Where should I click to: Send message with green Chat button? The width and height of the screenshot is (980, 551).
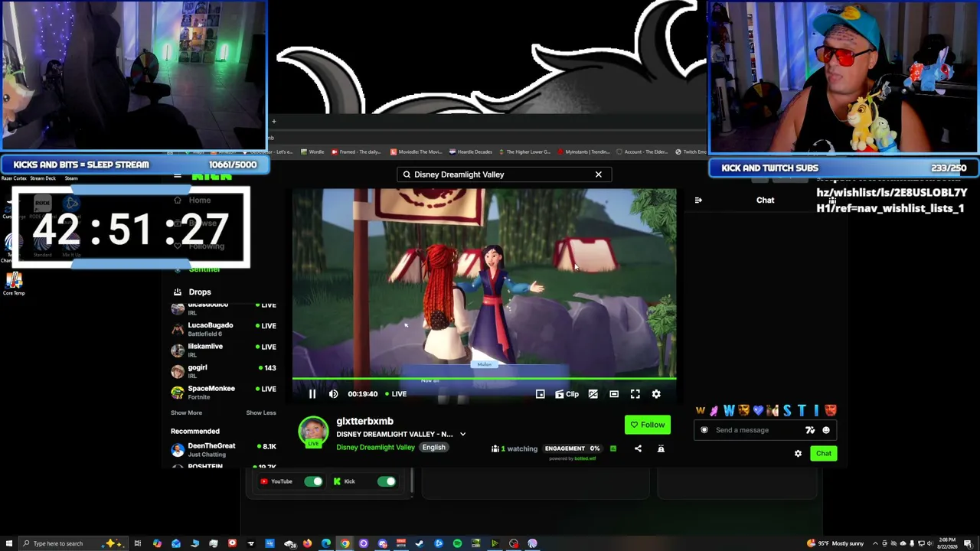point(824,454)
